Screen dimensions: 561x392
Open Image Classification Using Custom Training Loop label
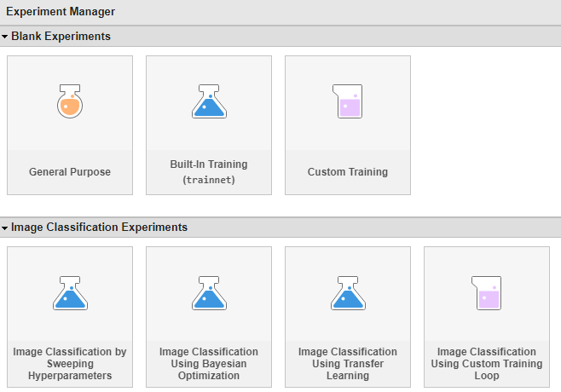[487, 363]
